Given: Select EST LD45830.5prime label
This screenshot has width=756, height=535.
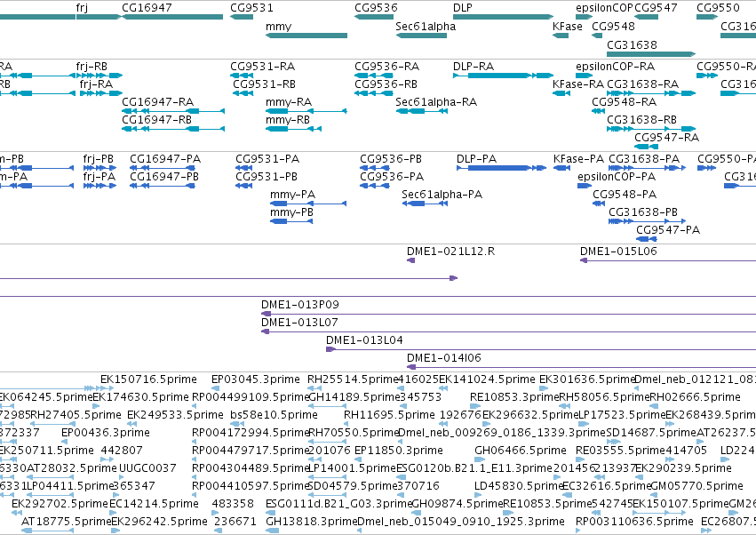Looking at the screenshot, I should click(518, 486).
